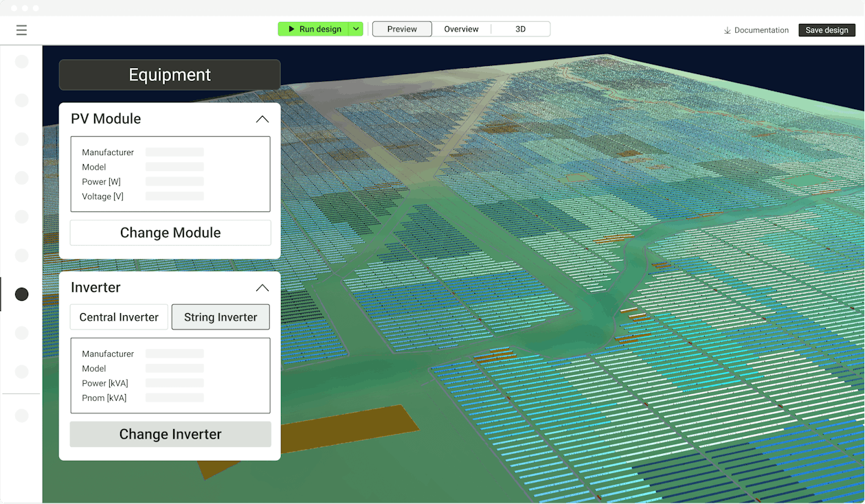Click the Manufacturer field in PV Module panel
This screenshot has width=865, height=504.
tap(175, 152)
